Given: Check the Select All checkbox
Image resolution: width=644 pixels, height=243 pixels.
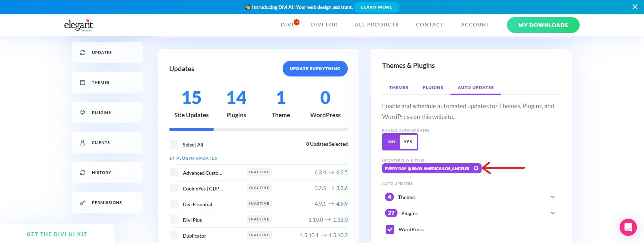Looking at the screenshot, I should tap(174, 144).
